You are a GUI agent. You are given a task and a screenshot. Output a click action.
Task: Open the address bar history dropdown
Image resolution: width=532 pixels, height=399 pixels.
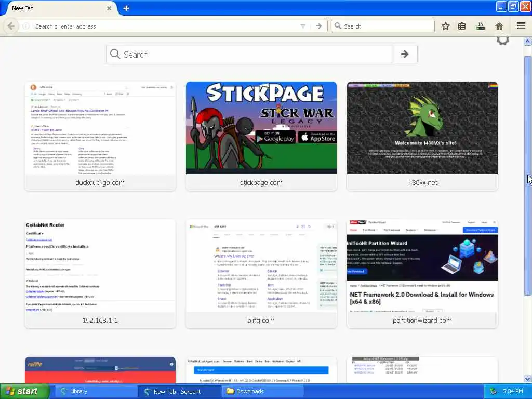click(303, 26)
